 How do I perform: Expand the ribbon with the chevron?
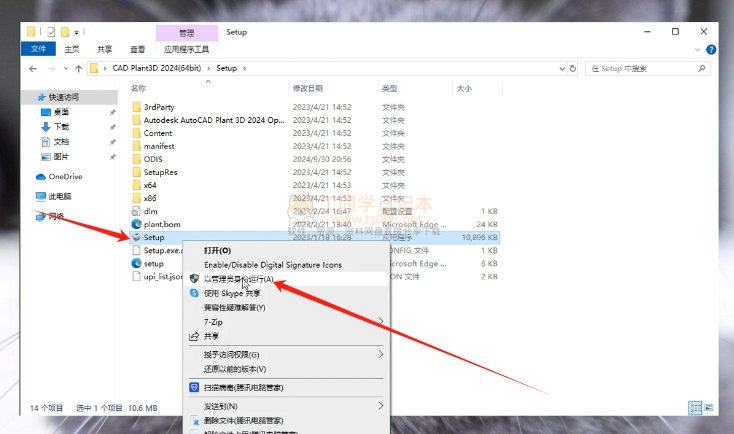click(x=697, y=49)
